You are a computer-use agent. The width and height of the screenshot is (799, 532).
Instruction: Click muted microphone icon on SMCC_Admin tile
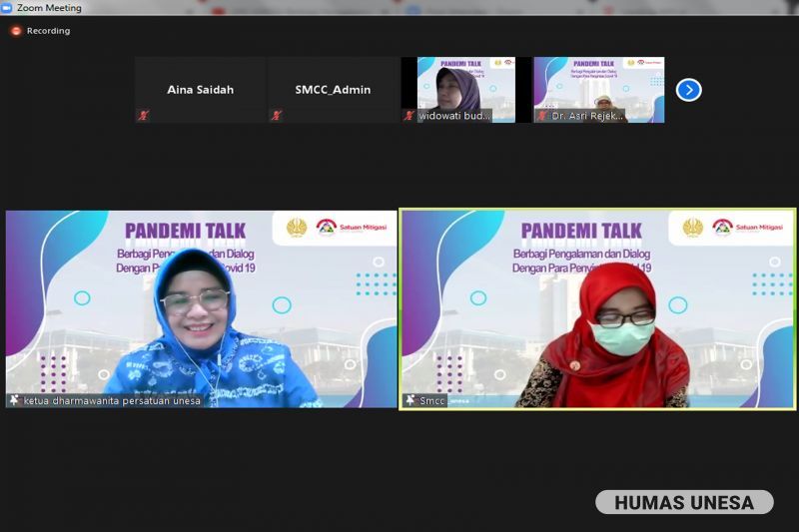click(277, 116)
